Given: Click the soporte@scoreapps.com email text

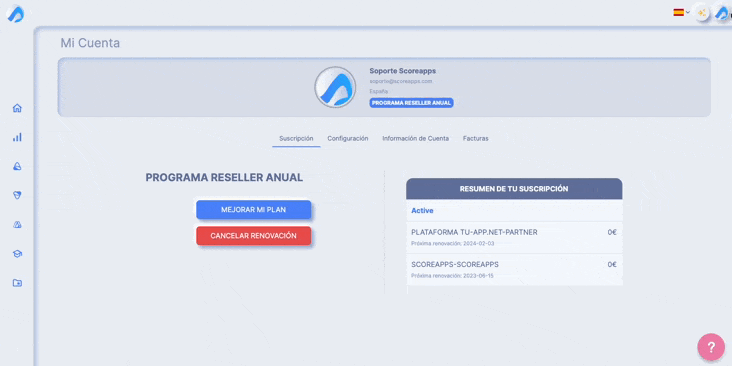Looking at the screenshot, I should click(x=401, y=81).
